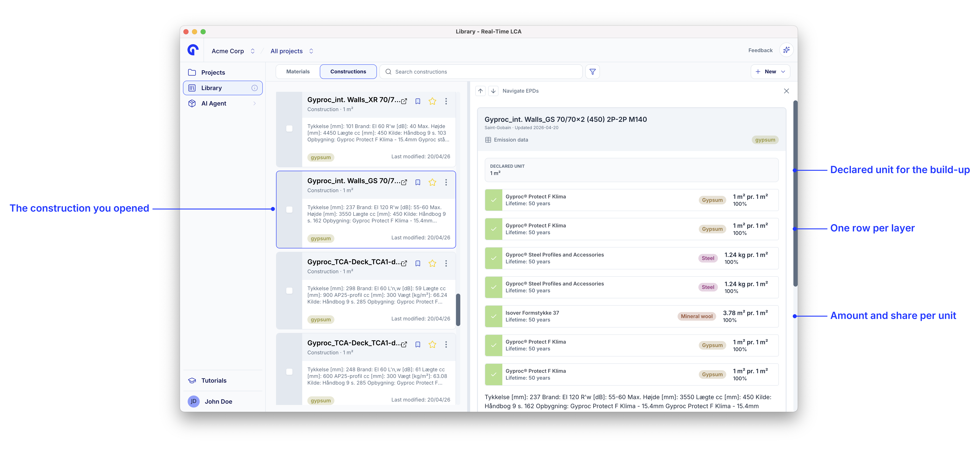Click the gypsum tag in detail header
980x453 pixels.
point(765,140)
